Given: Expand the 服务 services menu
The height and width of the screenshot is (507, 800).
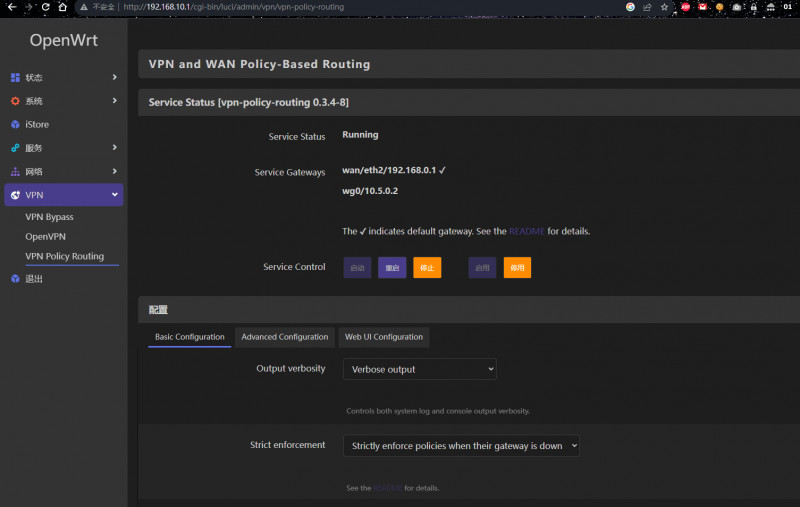Looking at the screenshot, I should pyautogui.click(x=64, y=148).
